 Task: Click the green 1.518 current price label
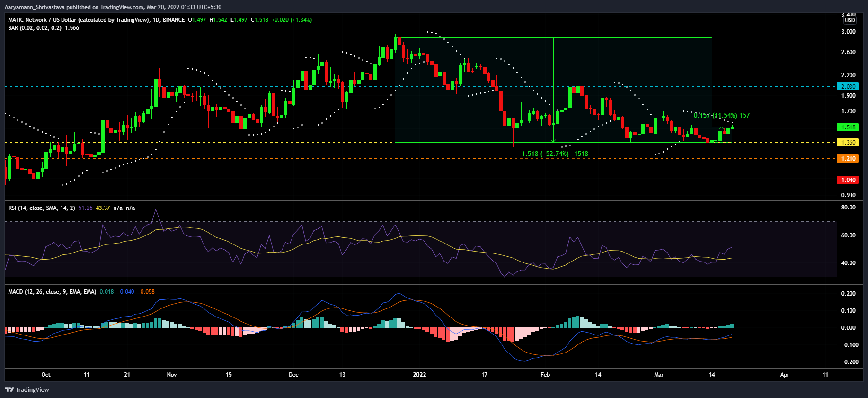(847, 127)
